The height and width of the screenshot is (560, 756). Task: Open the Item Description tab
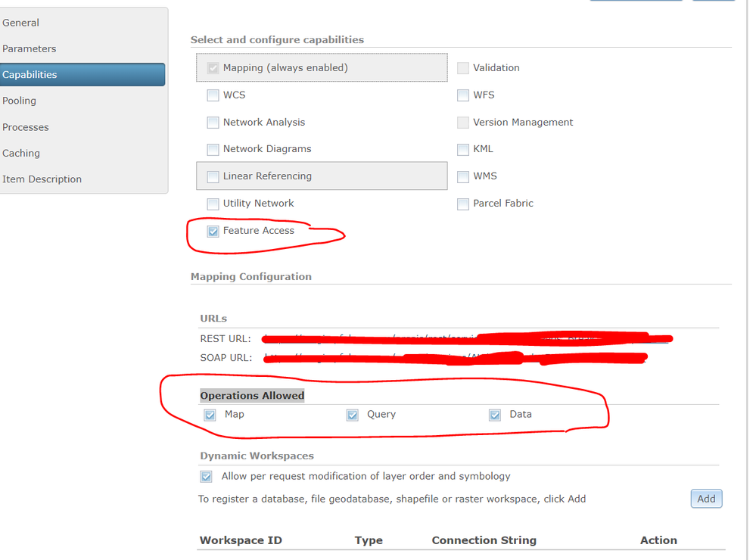point(42,179)
